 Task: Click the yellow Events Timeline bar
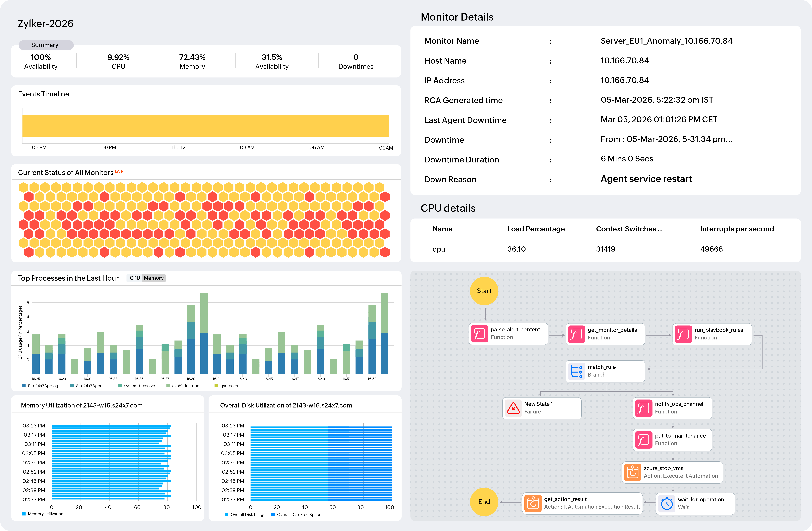(x=205, y=126)
